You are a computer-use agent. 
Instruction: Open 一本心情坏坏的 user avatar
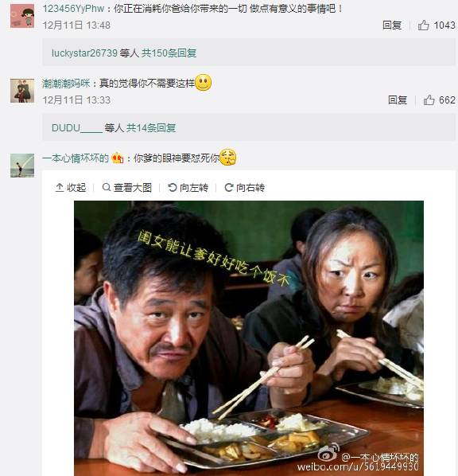(x=22, y=166)
